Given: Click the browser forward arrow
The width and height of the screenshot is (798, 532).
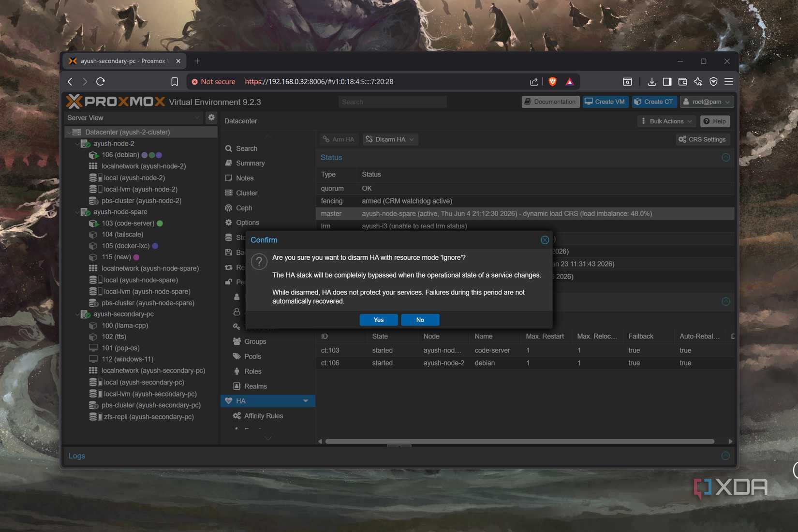Looking at the screenshot, I should pos(85,82).
